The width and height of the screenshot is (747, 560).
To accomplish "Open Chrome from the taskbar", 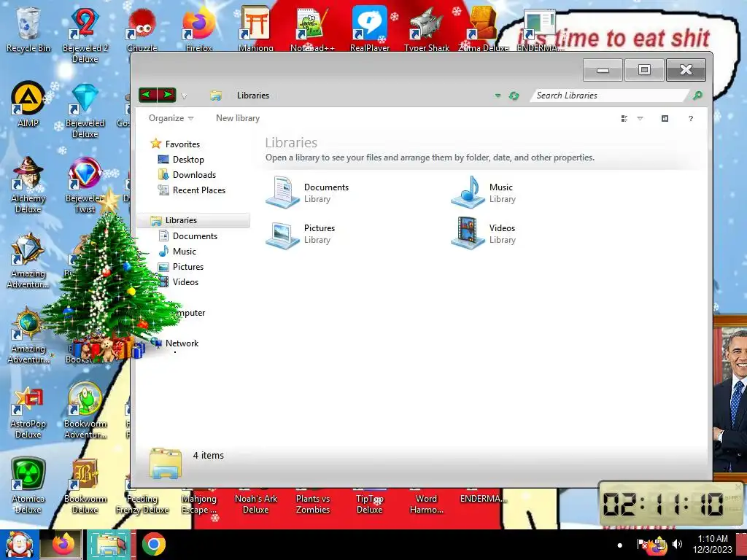I will (153, 544).
